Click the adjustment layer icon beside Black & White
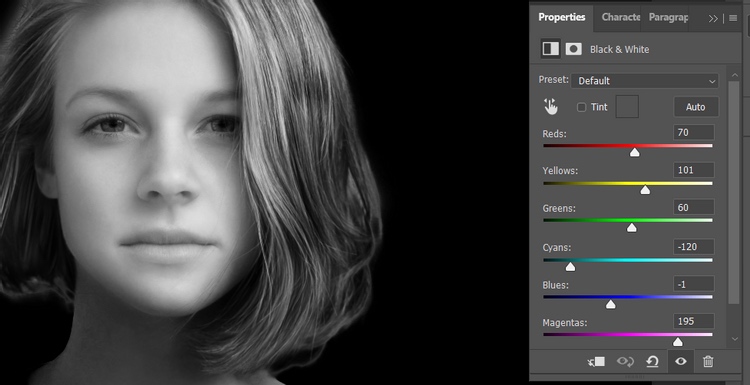Screen dimensions: 750x385 click(551, 49)
